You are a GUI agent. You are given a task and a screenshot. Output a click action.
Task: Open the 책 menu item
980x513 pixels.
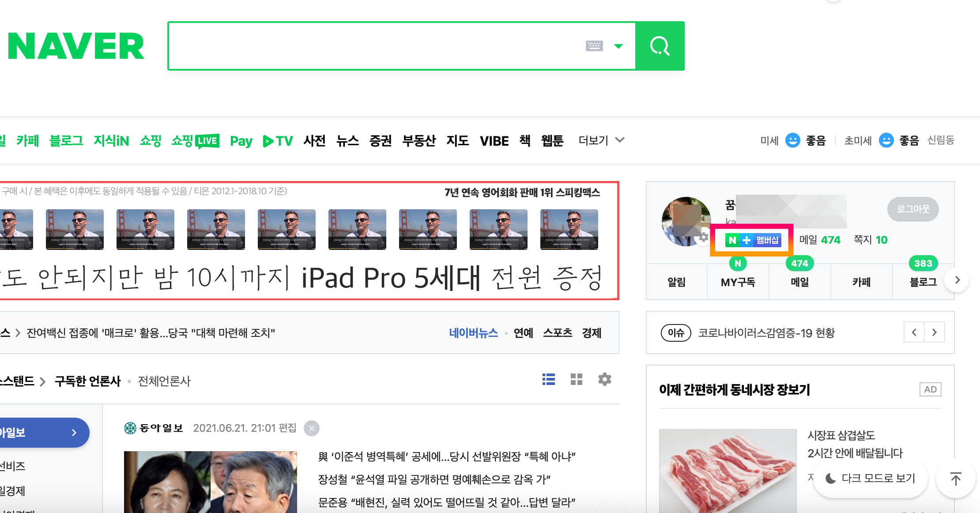pyautogui.click(x=525, y=141)
